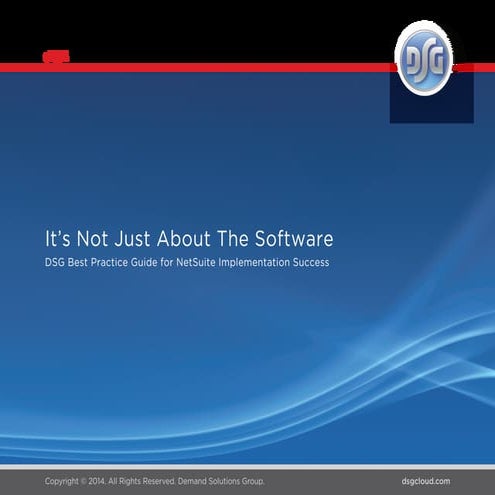The width and height of the screenshot is (495, 495).
Task: Open the dsgcloud.com link in the footer
Action: [x=426, y=481]
